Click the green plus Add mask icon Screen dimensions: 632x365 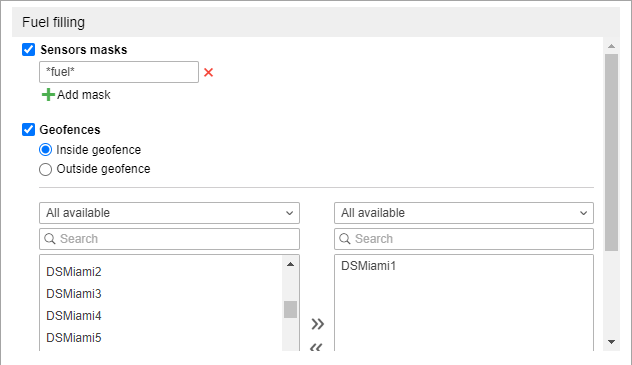48,95
